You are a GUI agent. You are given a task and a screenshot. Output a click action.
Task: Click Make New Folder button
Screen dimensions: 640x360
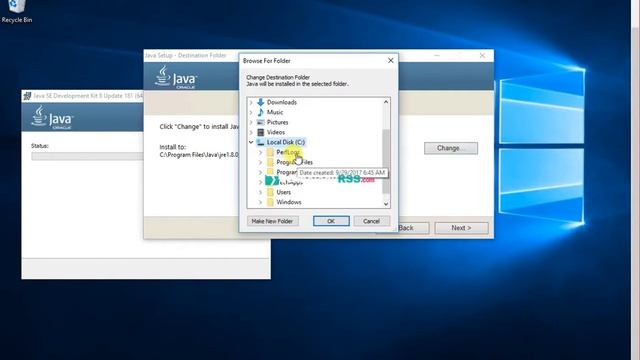(x=272, y=221)
